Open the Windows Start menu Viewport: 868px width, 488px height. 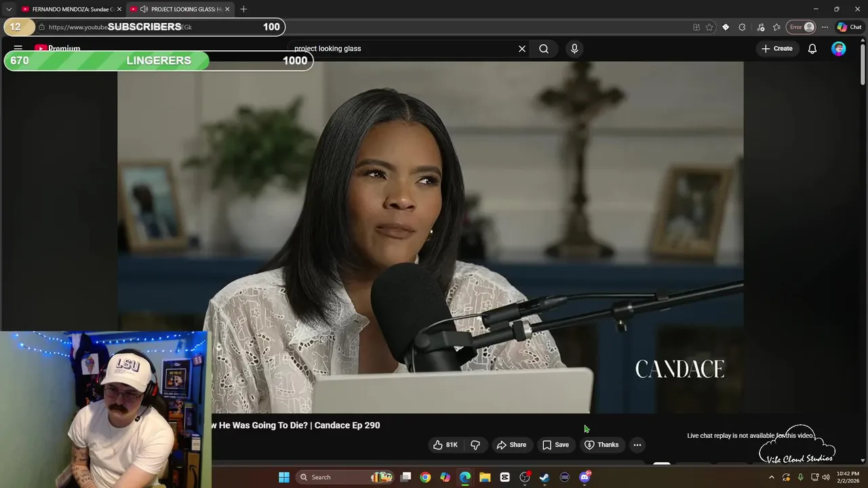click(284, 477)
